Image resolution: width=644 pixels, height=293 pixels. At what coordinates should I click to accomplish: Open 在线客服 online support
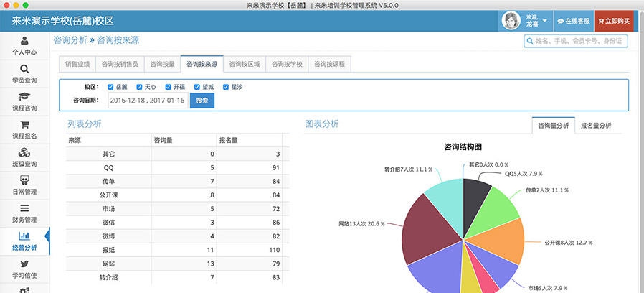pos(574,21)
